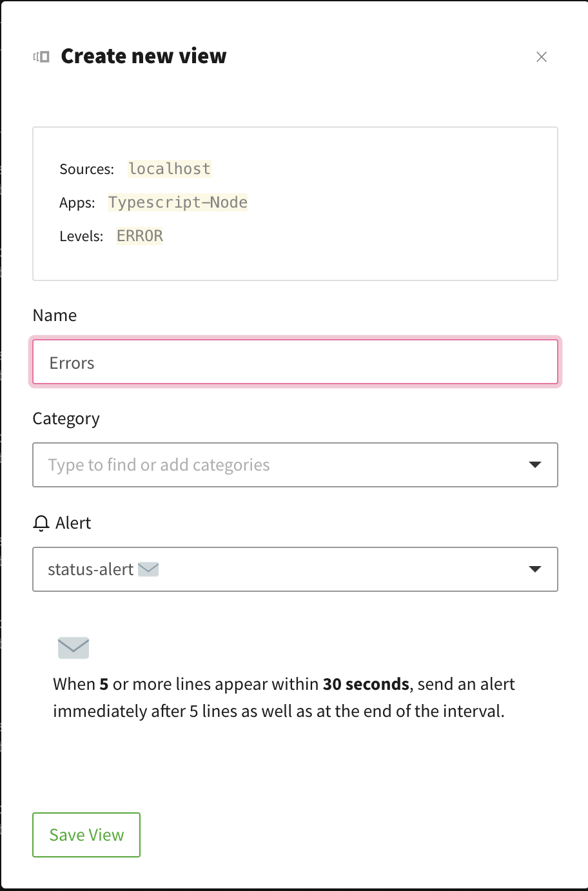588x891 pixels.
Task: Click the ERROR level tag
Action: pyautogui.click(x=140, y=236)
